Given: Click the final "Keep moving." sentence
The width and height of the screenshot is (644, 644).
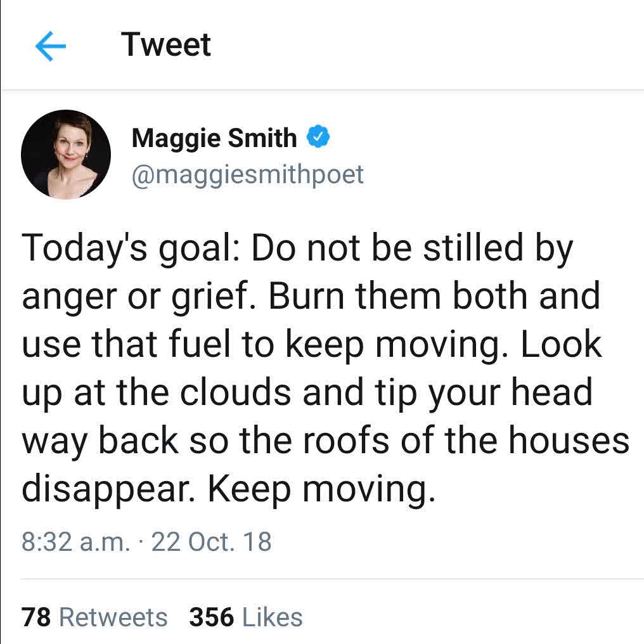Looking at the screenshot, I should click(x=321, y=489).
